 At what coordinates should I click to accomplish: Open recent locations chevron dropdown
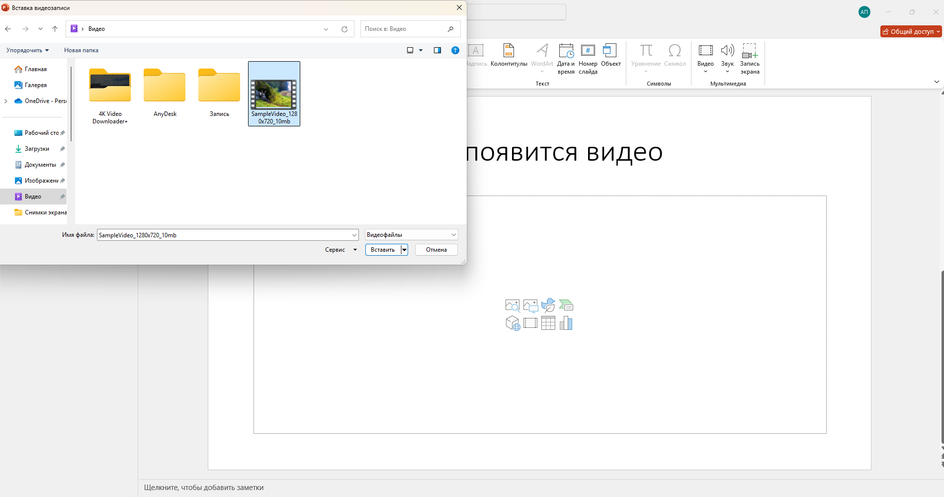coord(40,29)
